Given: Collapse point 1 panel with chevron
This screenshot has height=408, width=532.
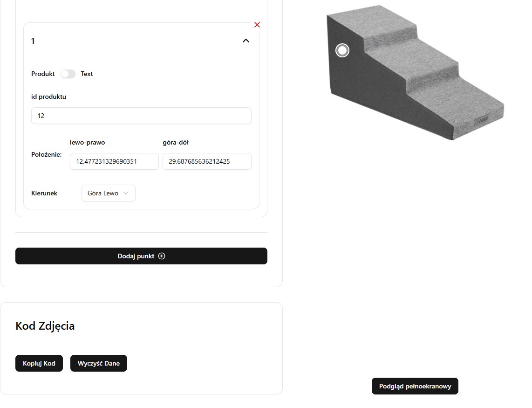Looking at the screenshot, I should coord(246,41).
